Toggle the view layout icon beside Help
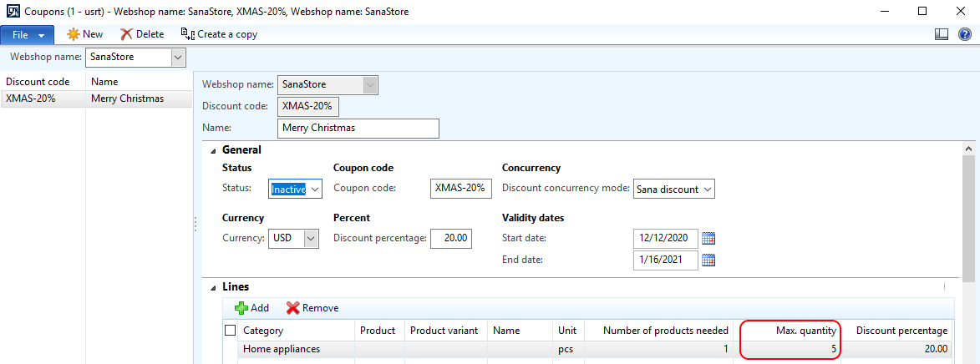 942,35
